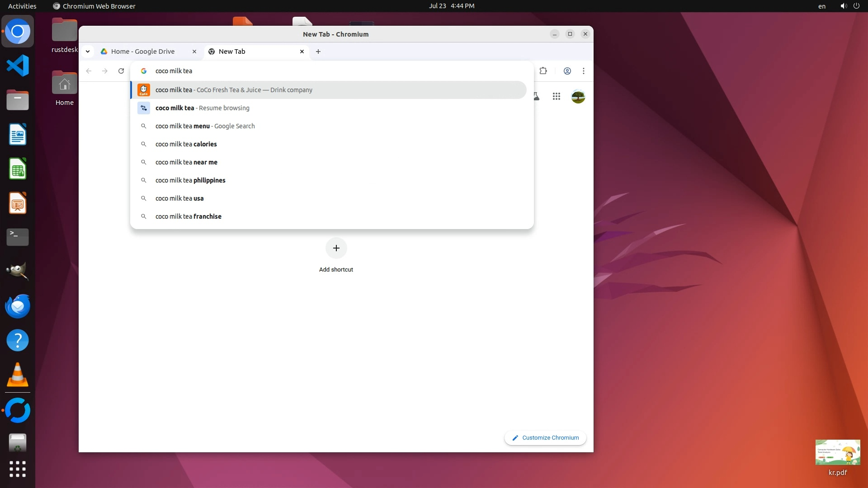The image size is (868, 488).
Task: Click the Extensions puzzle icon
Action: click(543, 71)
